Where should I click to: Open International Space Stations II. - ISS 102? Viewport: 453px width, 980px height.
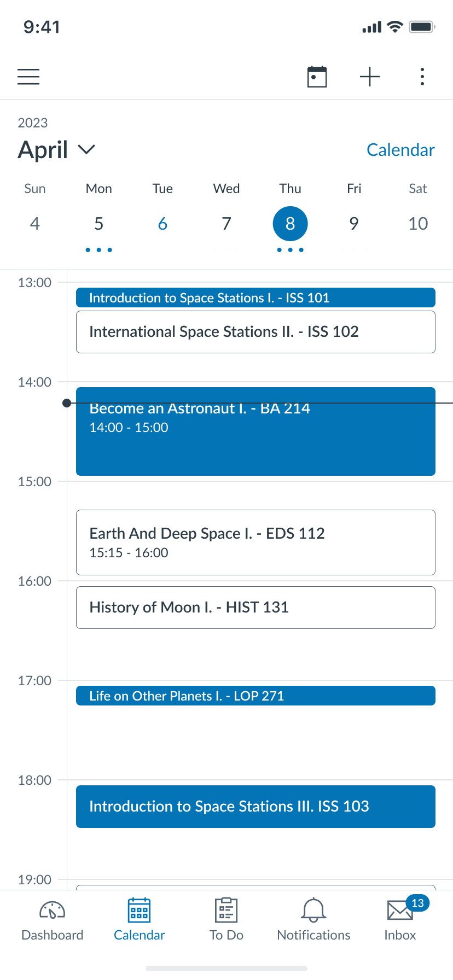click(x=255, y=332)
